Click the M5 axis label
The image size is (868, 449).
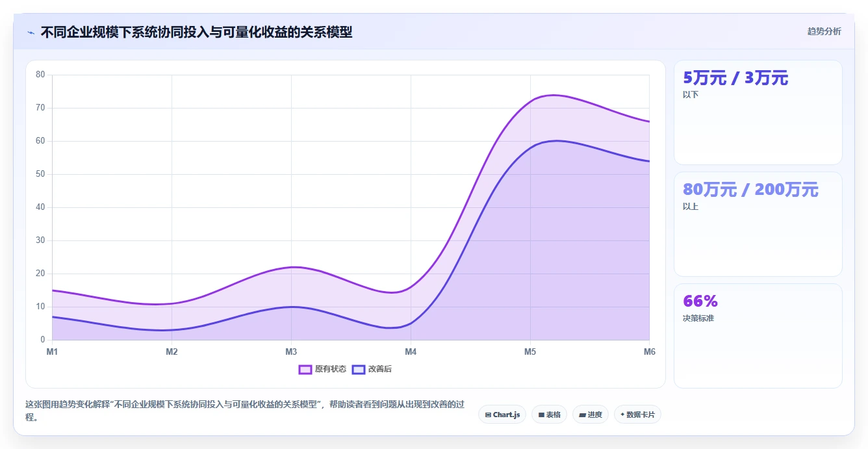pos(530,352)
